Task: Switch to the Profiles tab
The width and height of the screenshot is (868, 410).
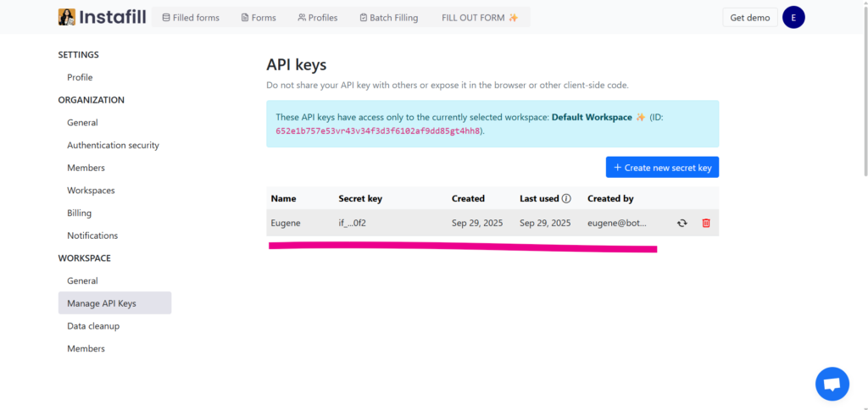Action: pos(318,18)
